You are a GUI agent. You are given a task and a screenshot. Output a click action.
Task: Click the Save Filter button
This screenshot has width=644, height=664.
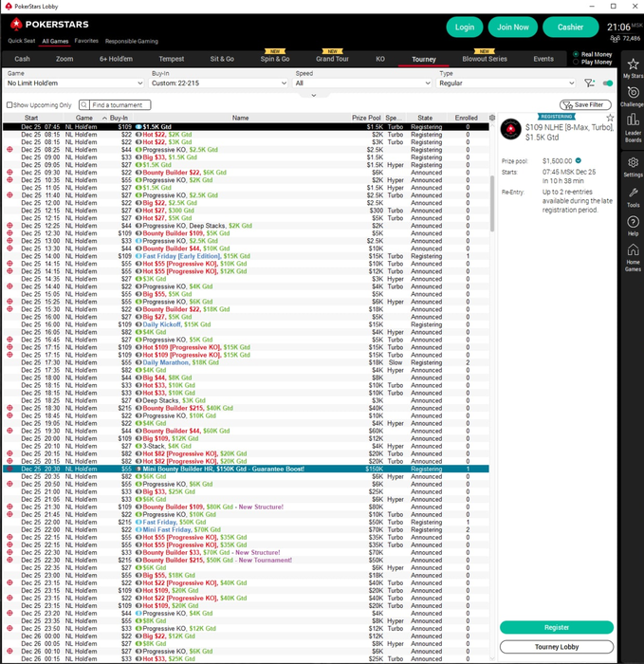tap(585, 104)
